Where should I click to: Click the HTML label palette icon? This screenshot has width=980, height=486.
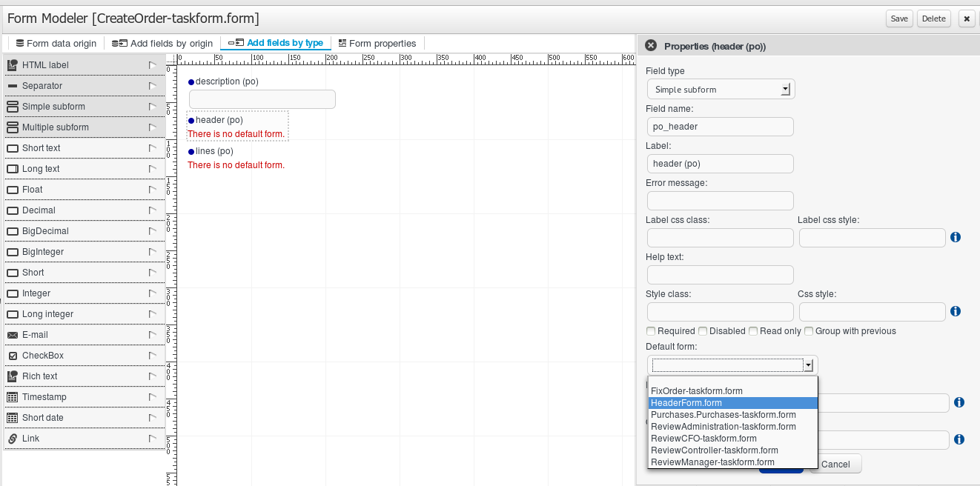coord(13,64)
